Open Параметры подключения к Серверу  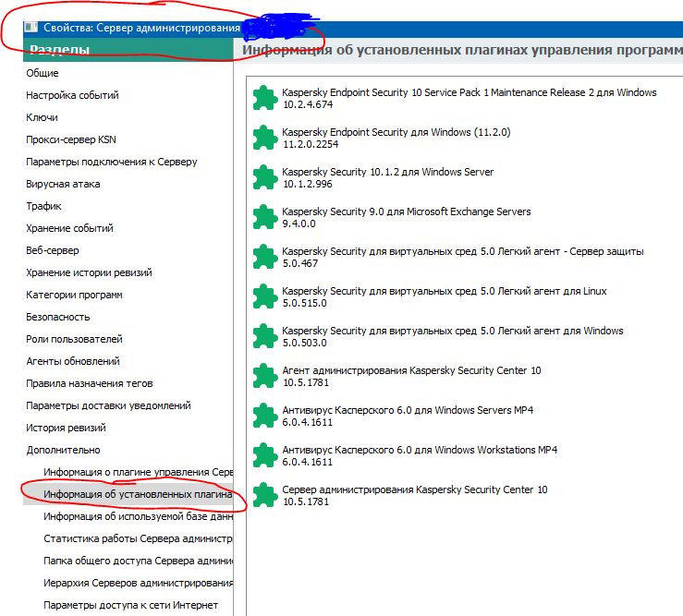[x=112, y=162]
